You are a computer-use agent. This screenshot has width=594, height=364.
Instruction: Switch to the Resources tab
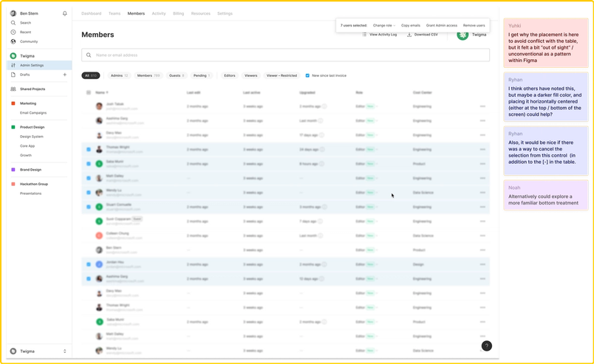point(201,13)
